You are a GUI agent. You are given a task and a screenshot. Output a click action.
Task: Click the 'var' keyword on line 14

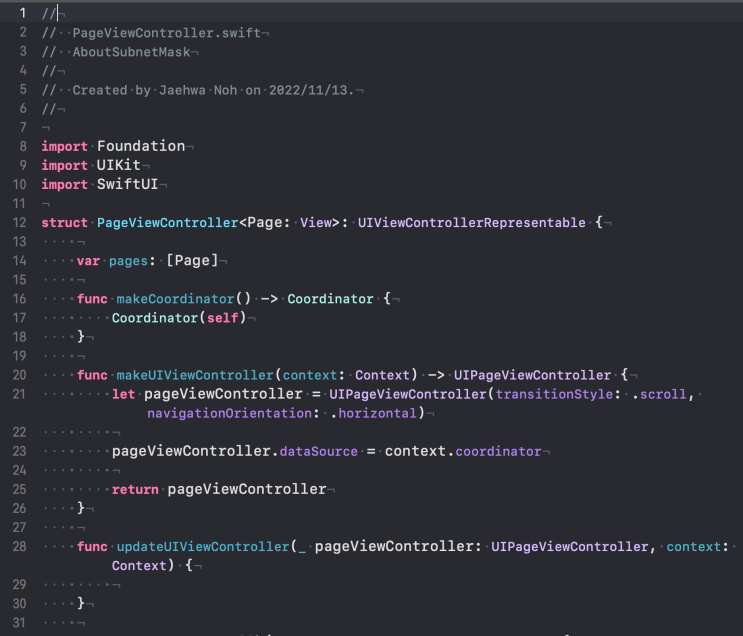tap(88, 261)
